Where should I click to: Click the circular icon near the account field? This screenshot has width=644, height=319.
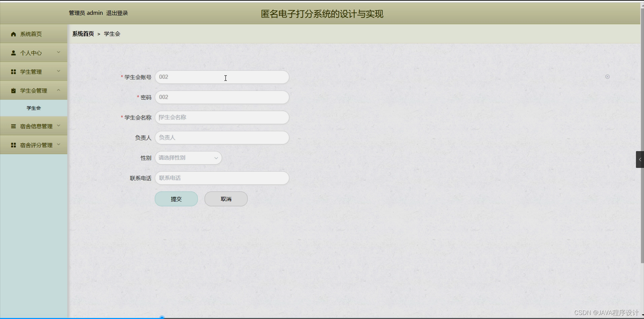607,77
